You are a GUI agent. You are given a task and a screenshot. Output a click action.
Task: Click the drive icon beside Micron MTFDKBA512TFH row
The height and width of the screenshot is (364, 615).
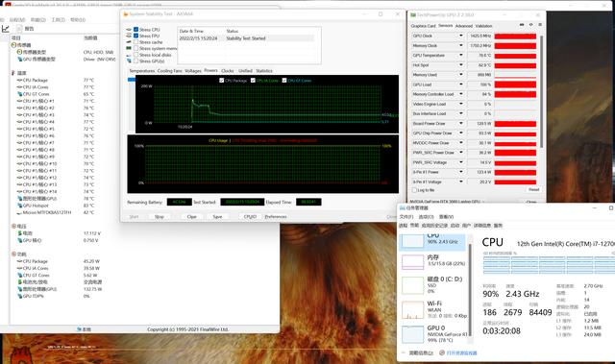pyautogui.click(x=19, y=212)
